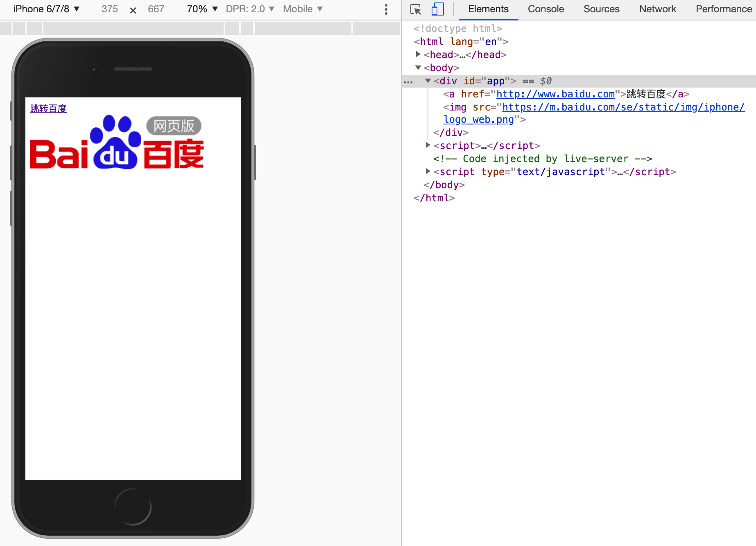Open the iPhone 6/7/8 device dropdown
This screenshot has width=756, height=546.
pos(46,9)
